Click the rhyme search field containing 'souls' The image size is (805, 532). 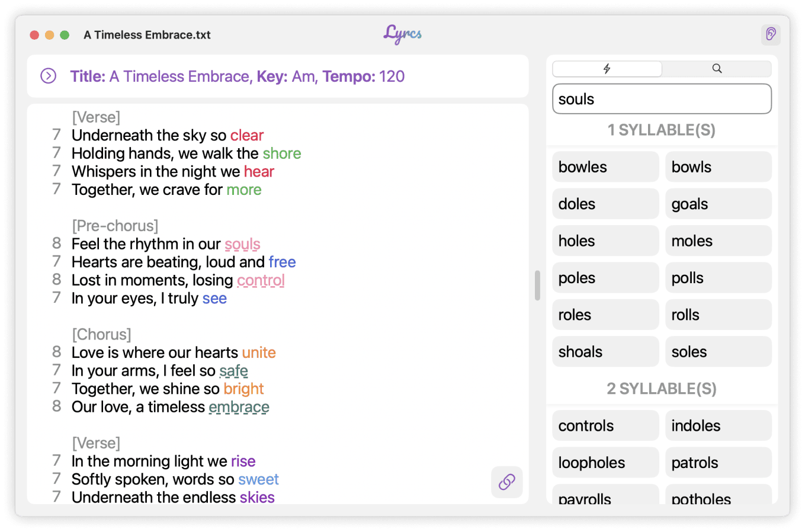pyautogui.click(x=662, y=99)
